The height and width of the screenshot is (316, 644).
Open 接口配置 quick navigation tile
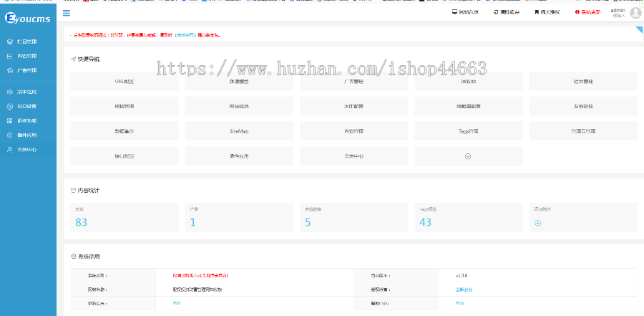pyautogui.click(x=125, y=156)
